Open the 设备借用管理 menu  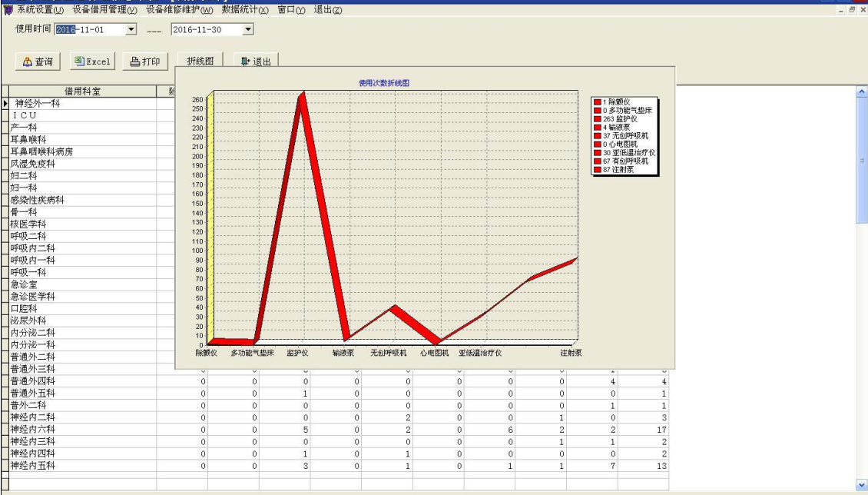tap(110, 9)
